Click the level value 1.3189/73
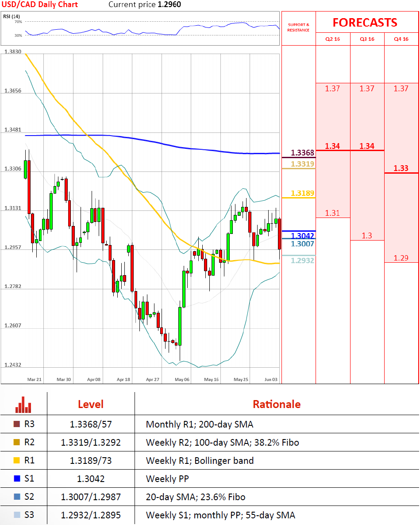This screenshot has width=420, height=525. click(91, 460)
